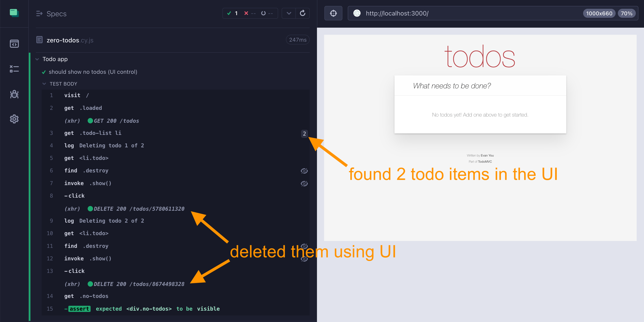
Task: Click green dot on DELETE /todos/5780611320
Action: point(90,209)
